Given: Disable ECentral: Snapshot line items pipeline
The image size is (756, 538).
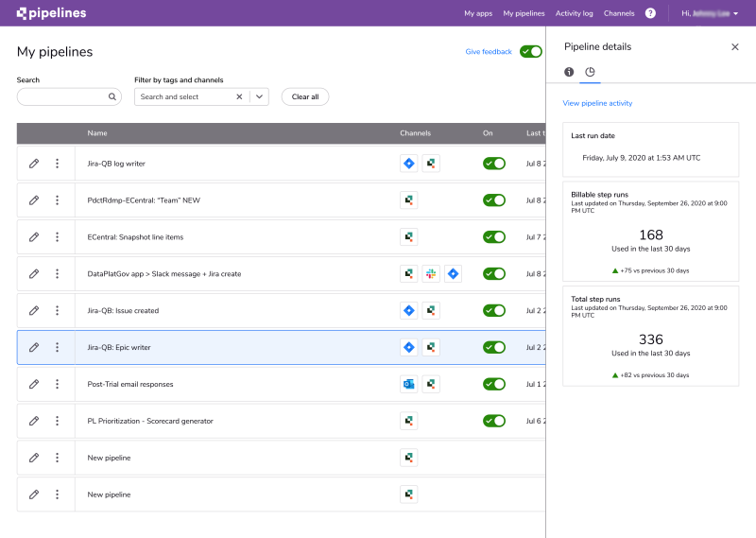Looking at the screenshot, I should coord(494,237).
